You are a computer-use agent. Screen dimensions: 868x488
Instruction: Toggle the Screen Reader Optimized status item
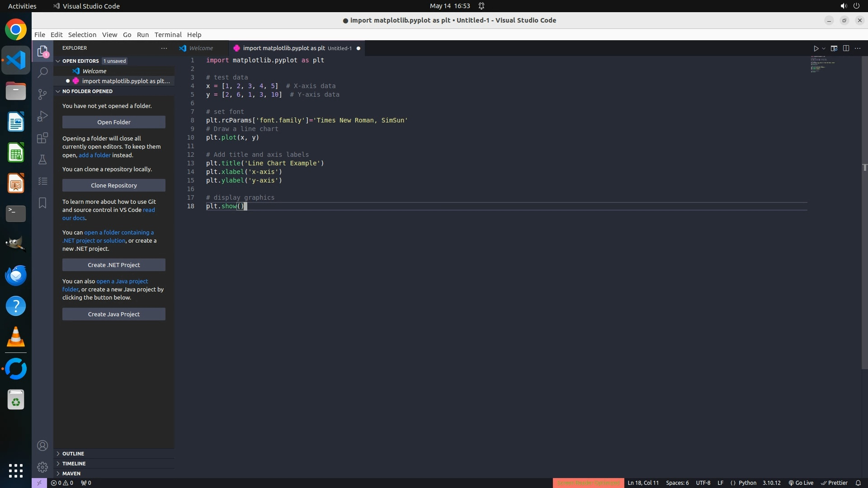(x=588, y=483)
